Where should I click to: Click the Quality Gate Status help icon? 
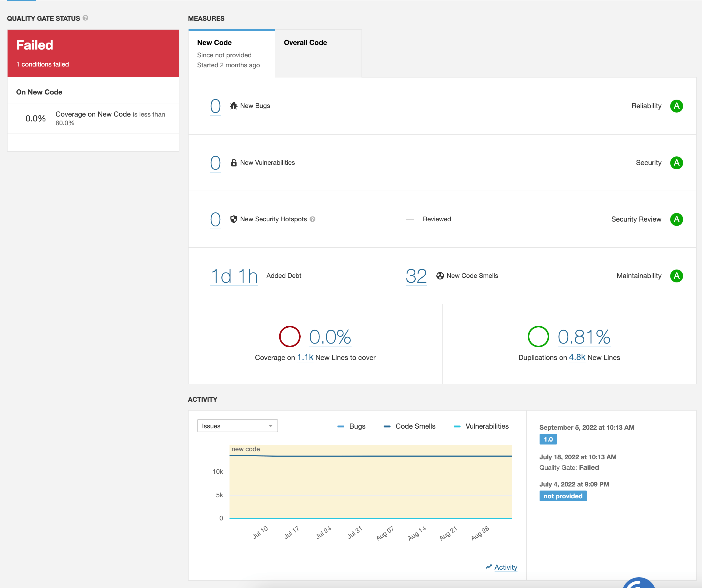point(86,18)
